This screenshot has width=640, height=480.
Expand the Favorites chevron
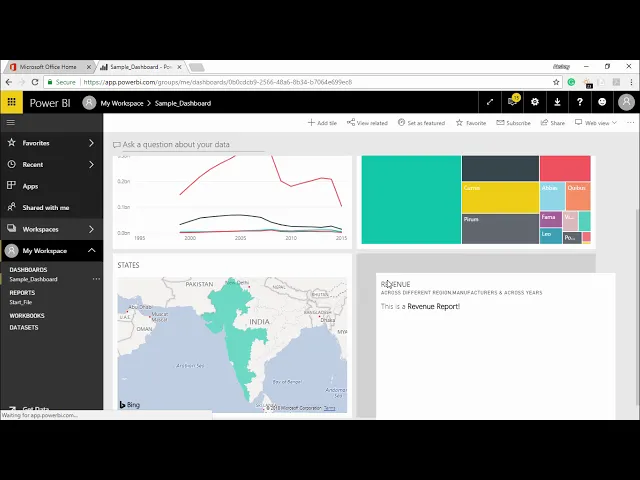(x=91, y=143)
